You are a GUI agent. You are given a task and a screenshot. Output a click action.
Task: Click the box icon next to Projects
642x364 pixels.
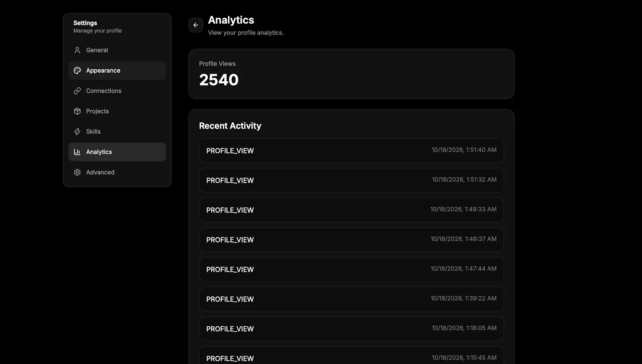pyautogui.click(x=77, y=111)
